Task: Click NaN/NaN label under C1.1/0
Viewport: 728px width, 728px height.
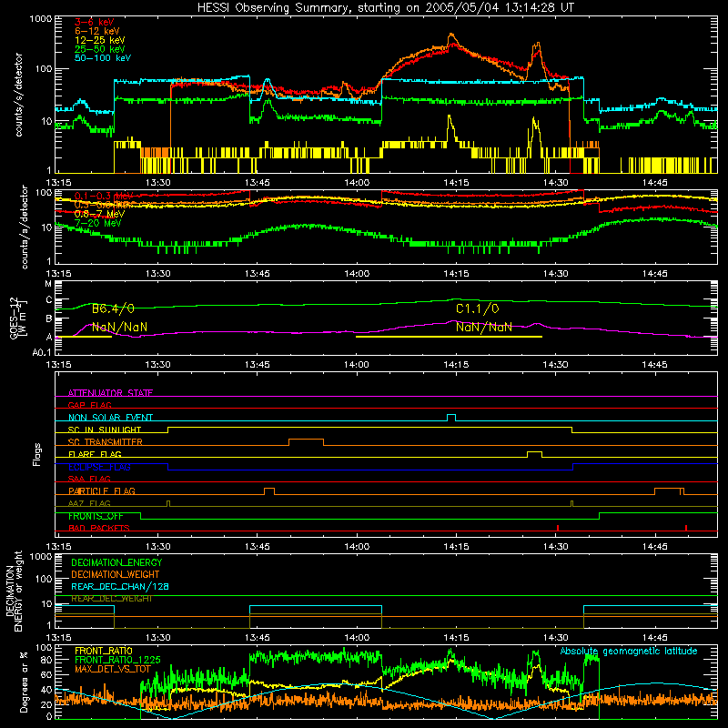Action: click(483, 328)
